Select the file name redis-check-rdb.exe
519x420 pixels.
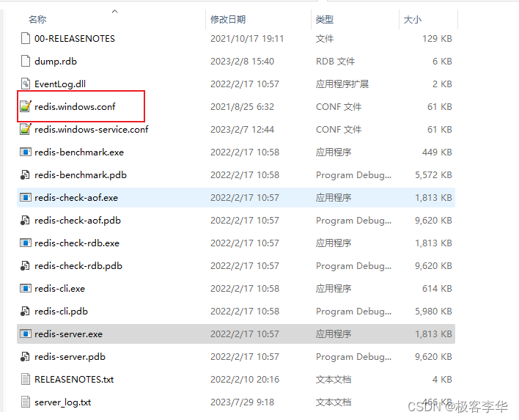click(x=77, y=243)
